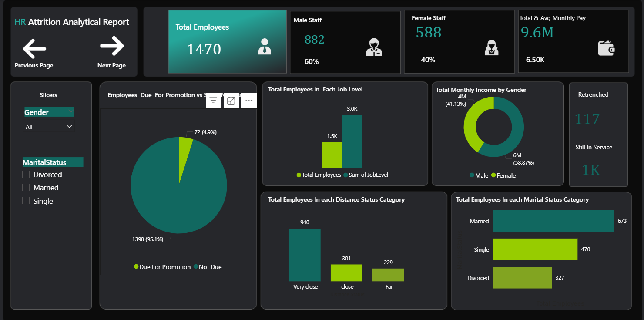Click the Total Employees person icon

tap(265, 47)
